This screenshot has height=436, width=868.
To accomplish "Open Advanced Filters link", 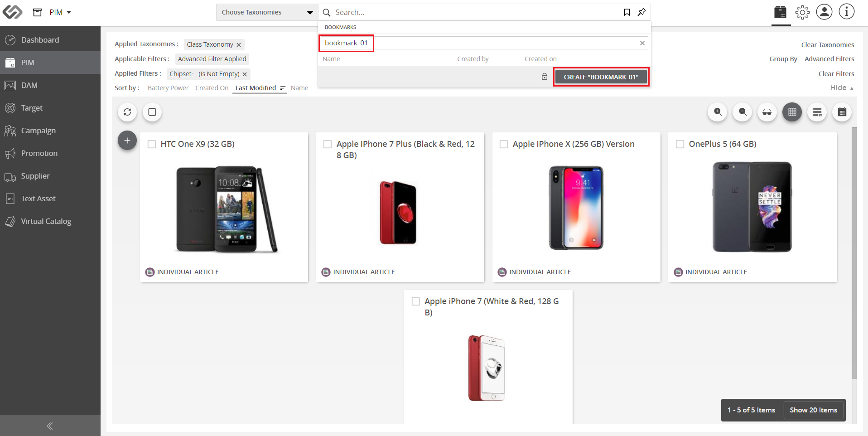I will [x=829, y=59].
